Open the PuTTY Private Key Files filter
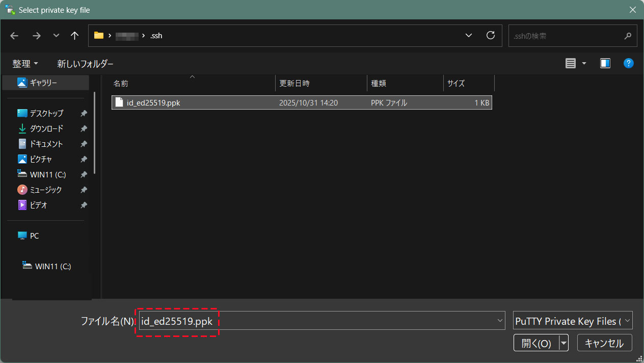644x363 pixels. click(x=573, y=321)
